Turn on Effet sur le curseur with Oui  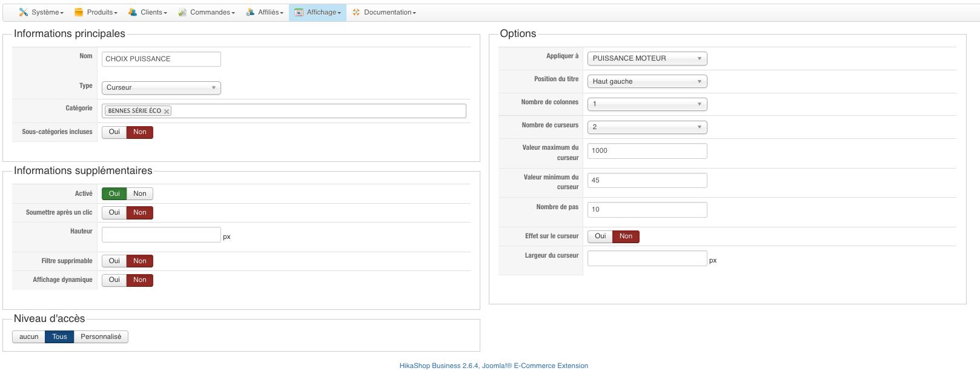click(x=600, y=236)
